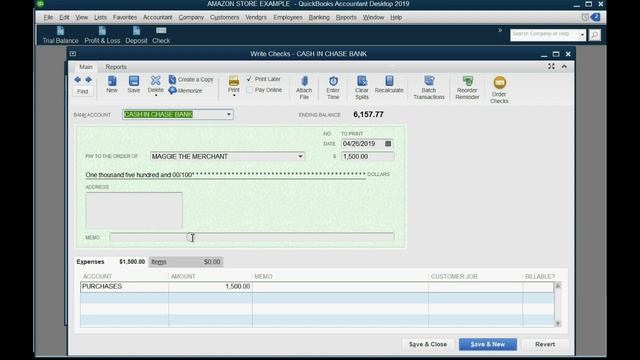The width and height of the screenshot is (640, 360).
Task: Select the Expenses tab
Action: click(x=111, y=262)
